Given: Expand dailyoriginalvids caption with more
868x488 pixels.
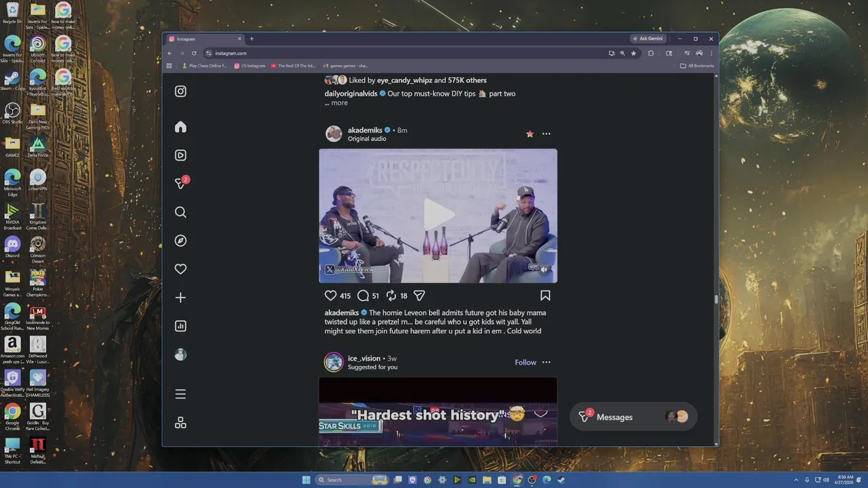Looking at the screenshot, I should [340, 103].
